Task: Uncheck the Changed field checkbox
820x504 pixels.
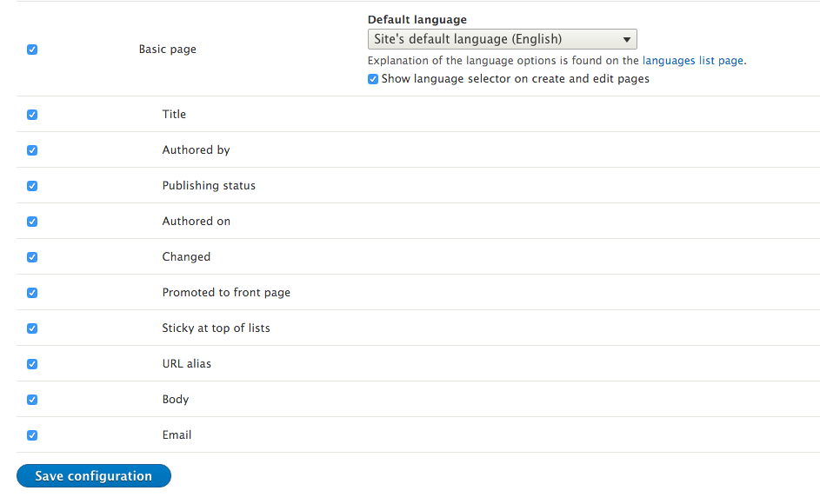Action: 32,256
